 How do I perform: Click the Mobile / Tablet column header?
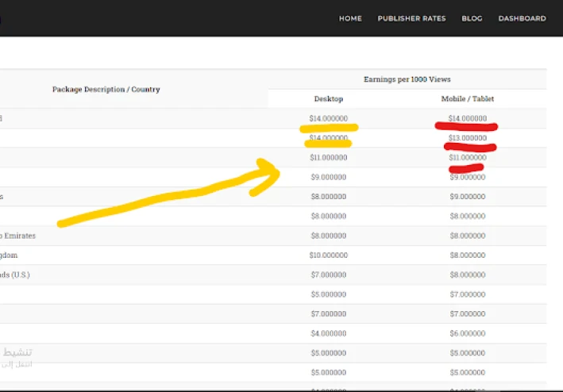pos(468,98)
